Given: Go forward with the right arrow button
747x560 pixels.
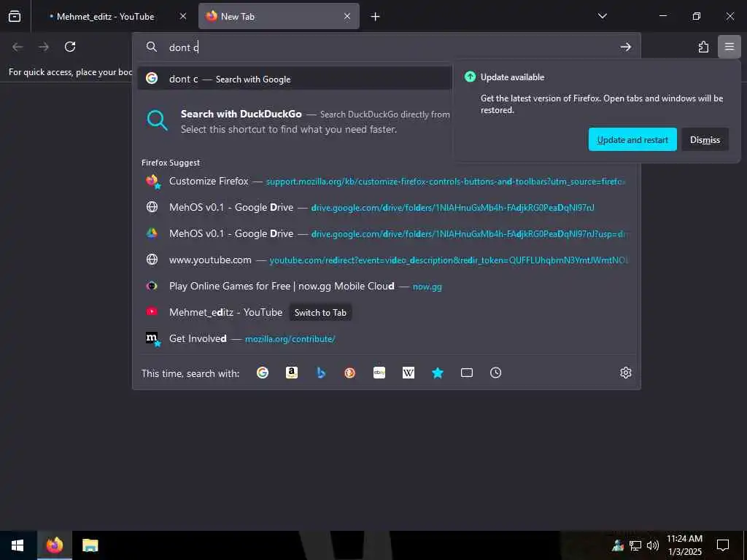Looking at the screenshot, I should (x=44, y=47).
